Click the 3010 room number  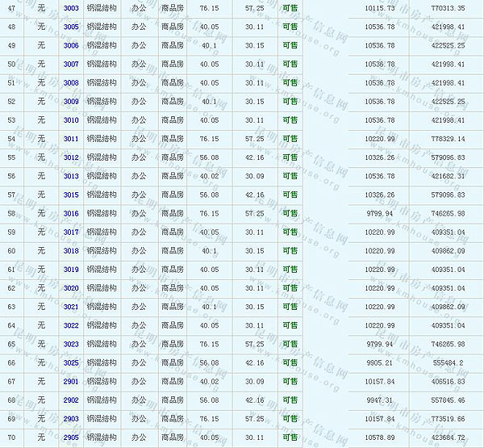[x=71, y=120]
